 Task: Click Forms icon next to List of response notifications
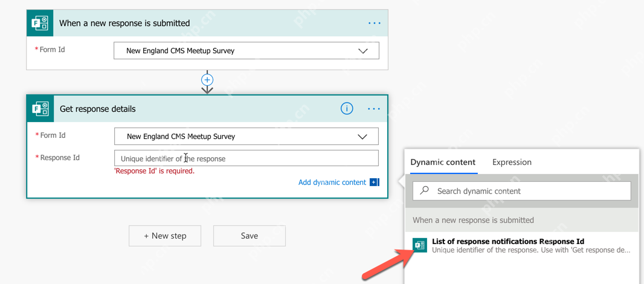coord(420,245)
